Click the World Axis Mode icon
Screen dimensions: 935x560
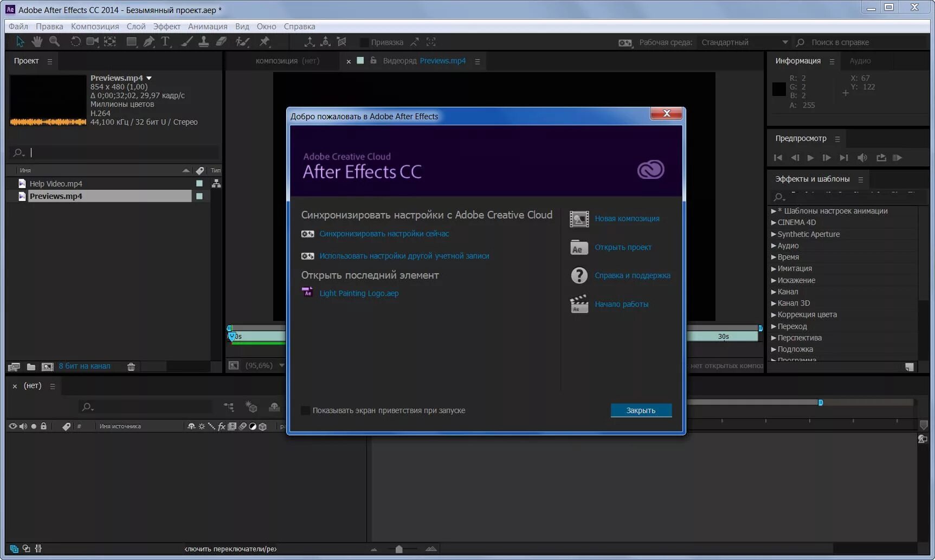325,42
